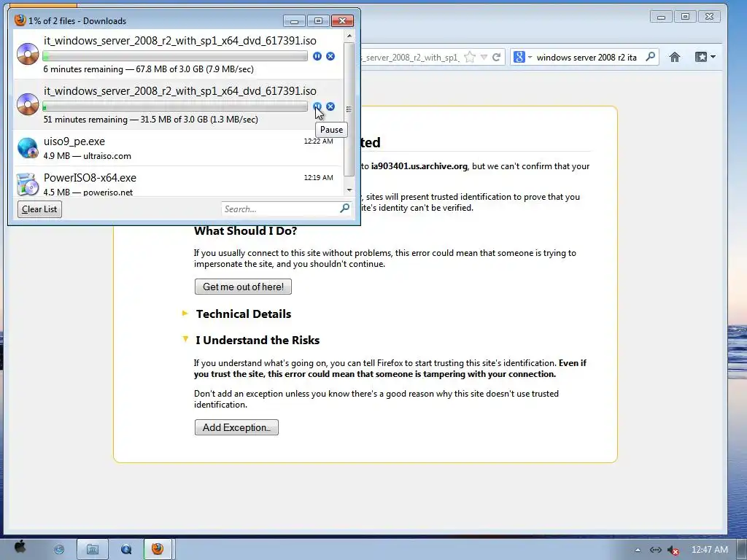Click the Downloads list scroll up arrow
The image size is (747, 560).
point(349,36)
